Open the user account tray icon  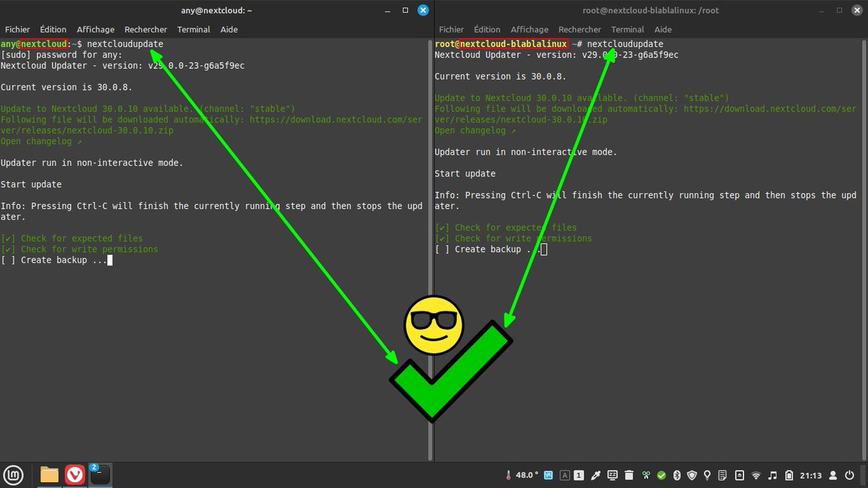(x=833, y=476)
